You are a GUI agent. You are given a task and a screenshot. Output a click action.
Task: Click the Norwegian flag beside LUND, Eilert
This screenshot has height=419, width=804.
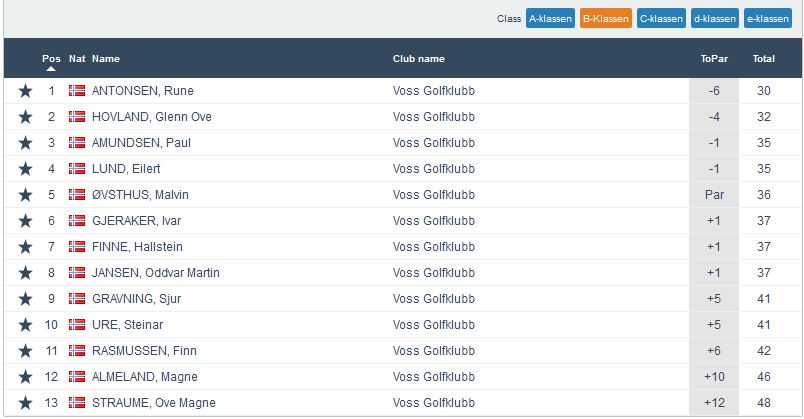tap(77, 169)
